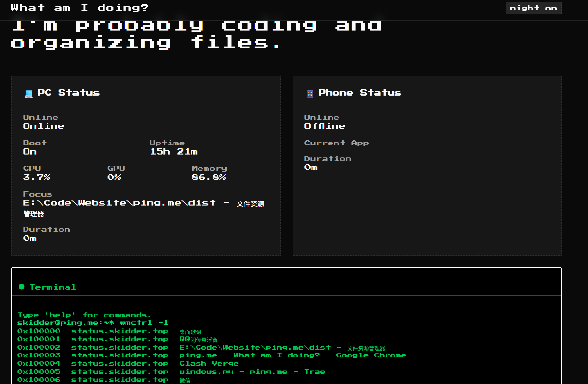Click the phone's Offline status text

tap(324, 126)
